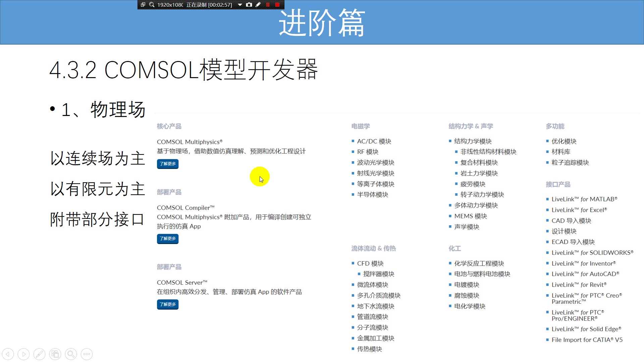Go to previous slide arrow

coord(8,354)
